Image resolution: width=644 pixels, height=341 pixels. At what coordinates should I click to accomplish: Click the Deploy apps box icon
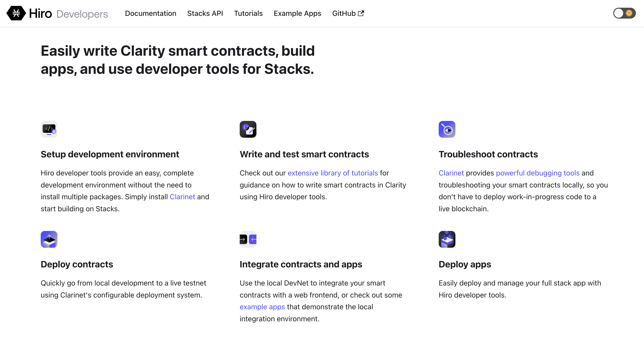pyautogui.click(x=447, y=239)
